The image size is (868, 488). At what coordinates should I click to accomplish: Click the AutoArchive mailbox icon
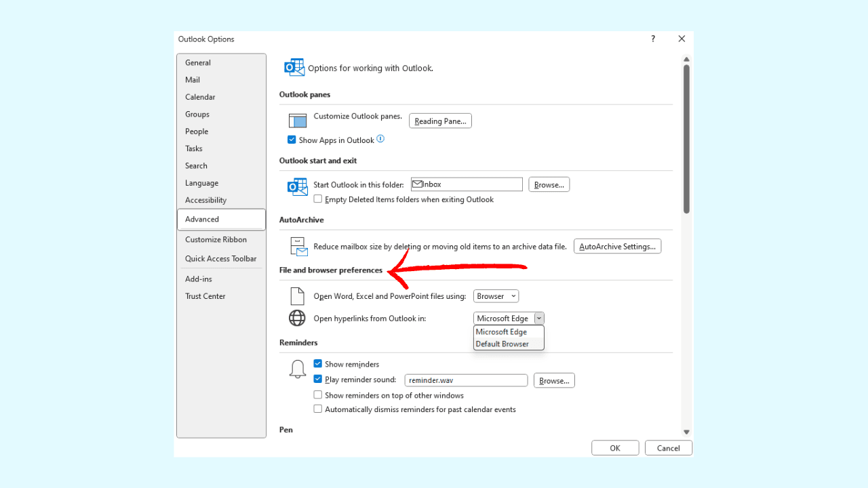tap(298, 247)
